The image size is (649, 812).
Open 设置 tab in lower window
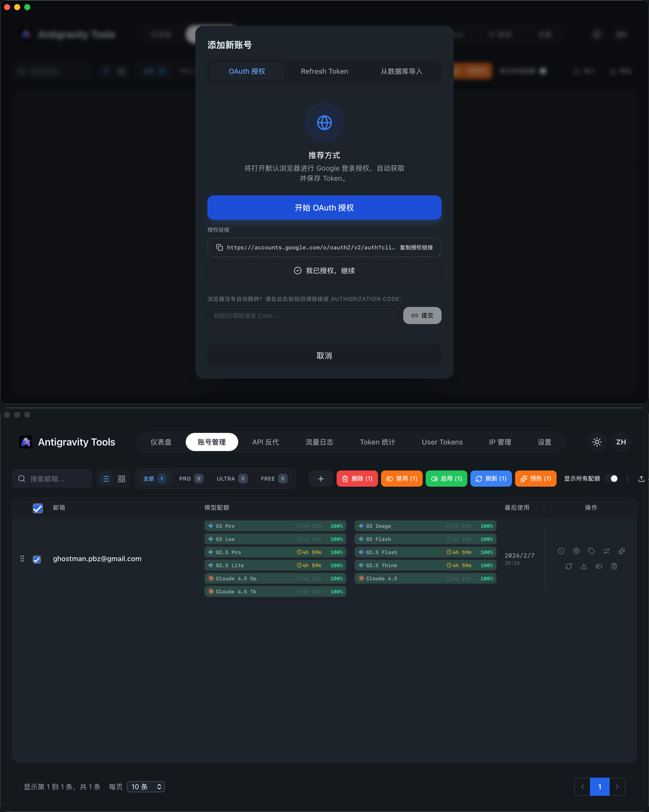coord(545,442)
